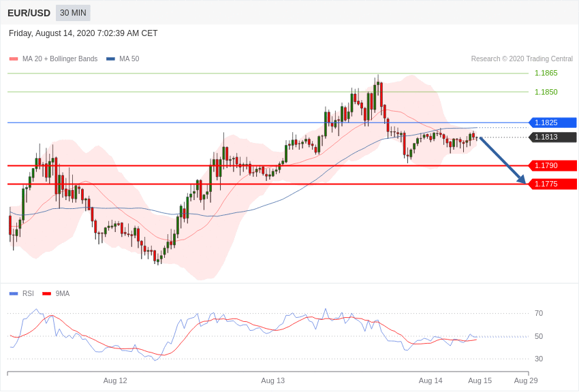Click the 30 MIN timeframe badge
Viewport: 579px width, 392px height.
coord(73,13)
